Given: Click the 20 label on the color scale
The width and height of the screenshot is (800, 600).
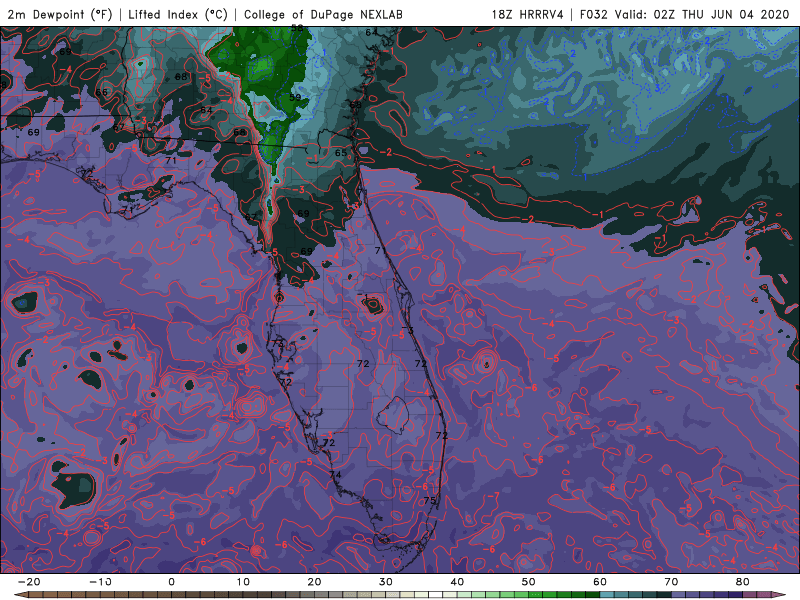Looking at the screenshot, I should (x=314, y=582).
